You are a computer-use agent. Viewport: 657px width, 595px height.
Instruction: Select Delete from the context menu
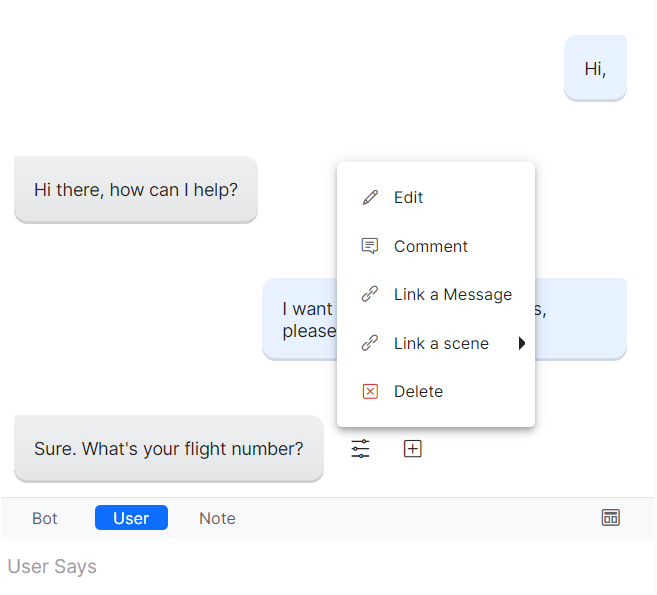tap(418, 391)
